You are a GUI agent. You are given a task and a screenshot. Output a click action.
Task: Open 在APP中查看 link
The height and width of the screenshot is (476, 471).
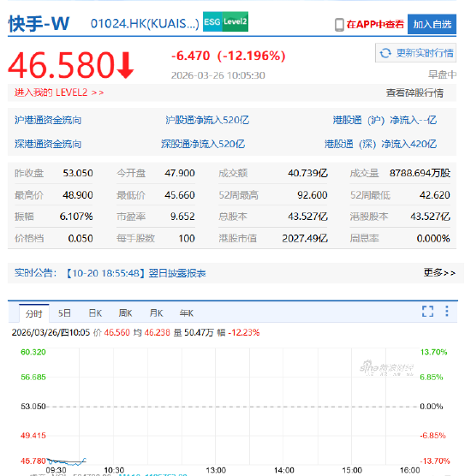375,24
